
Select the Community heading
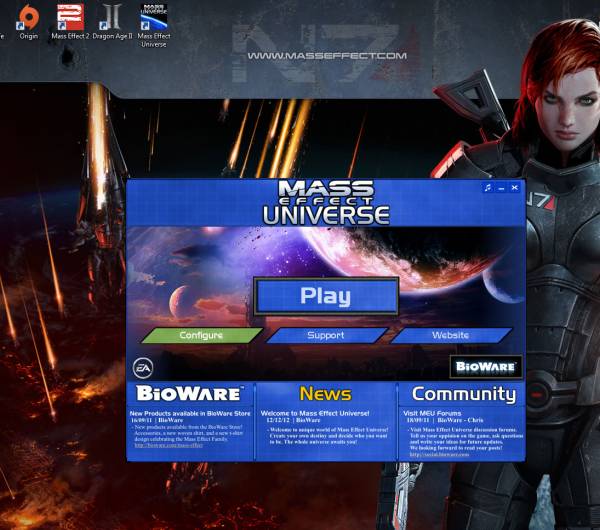pyautogui.click(x=464, y=394)
